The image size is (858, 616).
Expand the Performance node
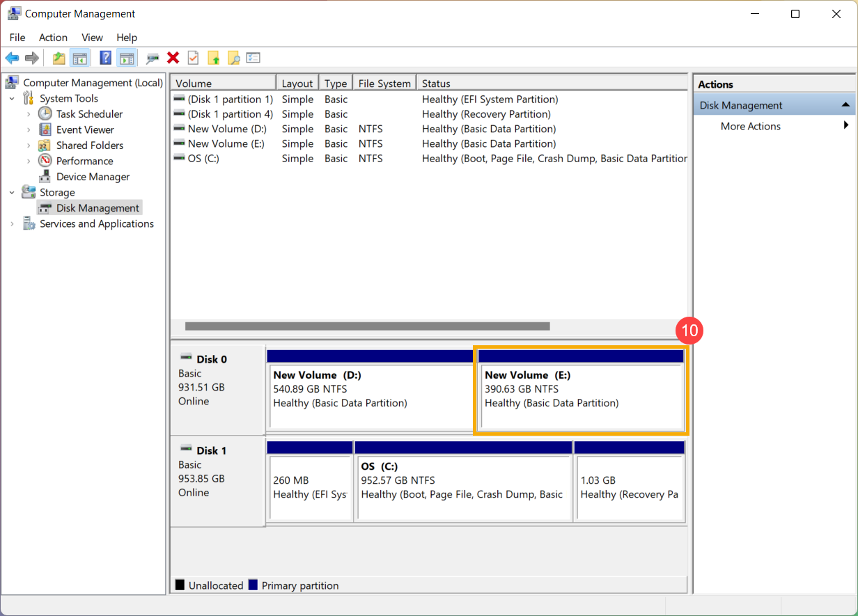coord(29,161)
